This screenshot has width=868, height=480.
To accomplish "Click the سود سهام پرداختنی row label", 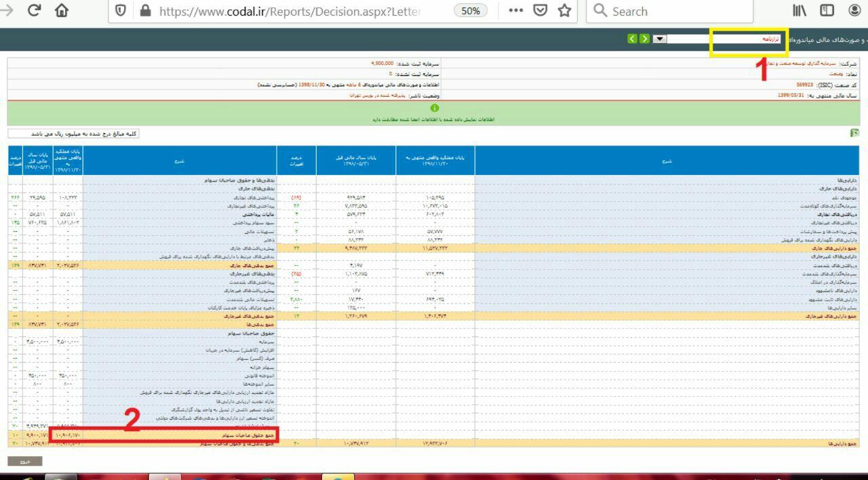I will pos(254,222).
